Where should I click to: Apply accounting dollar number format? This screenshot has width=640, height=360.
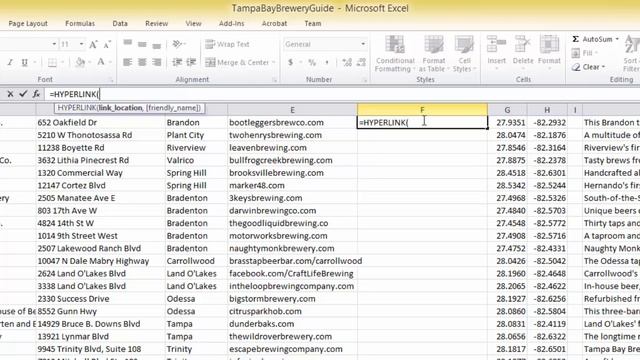(291, 62)
